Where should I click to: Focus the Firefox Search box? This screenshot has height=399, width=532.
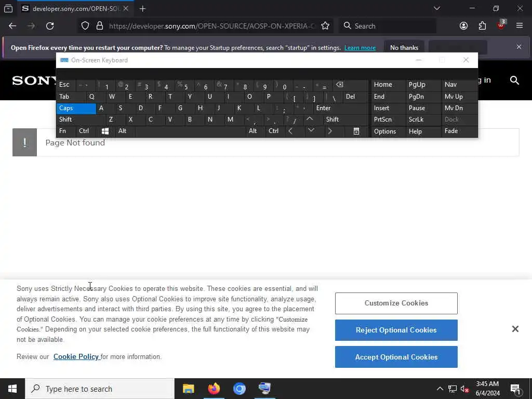click(388, 26)
